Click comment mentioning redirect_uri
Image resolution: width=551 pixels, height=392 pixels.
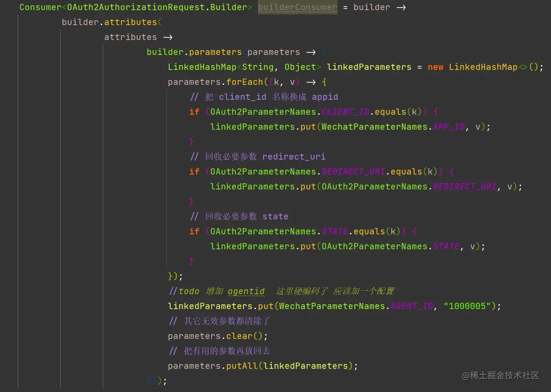(257, 157)
